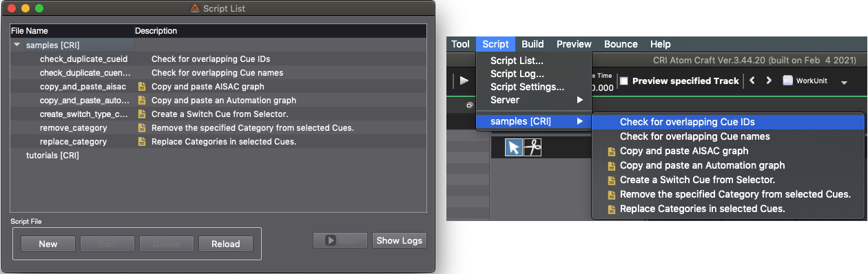The height and width of the screenshot is (274, 868).
Task: Click the previous arrow beside WorkUnit
Action: [753, 81]
